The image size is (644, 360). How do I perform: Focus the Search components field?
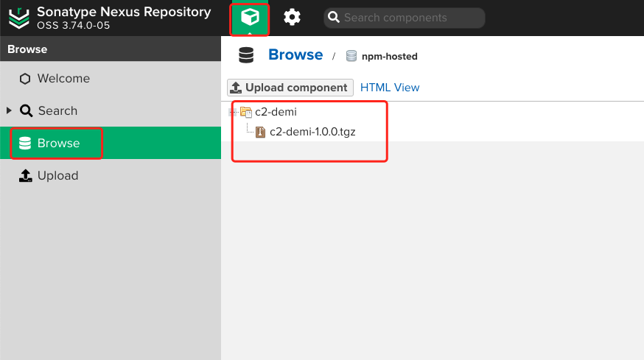tap(404, 18)
